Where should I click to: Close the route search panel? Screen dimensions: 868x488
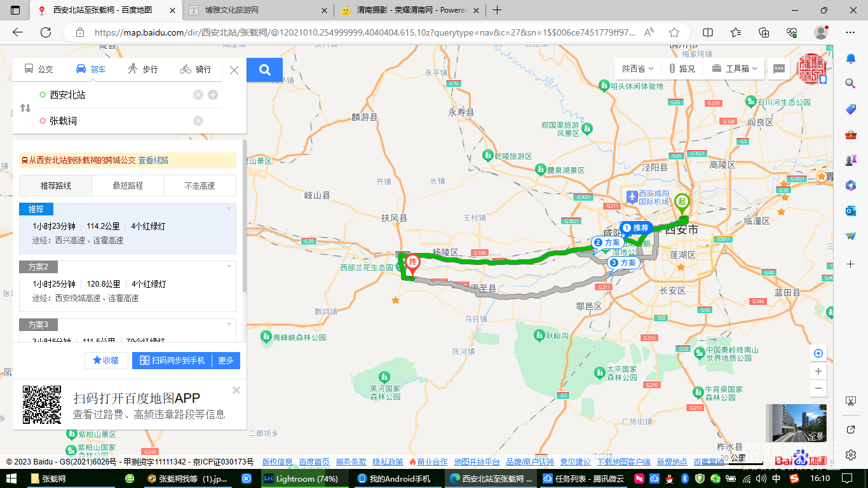pyautogui.click(x=234, y=70)
